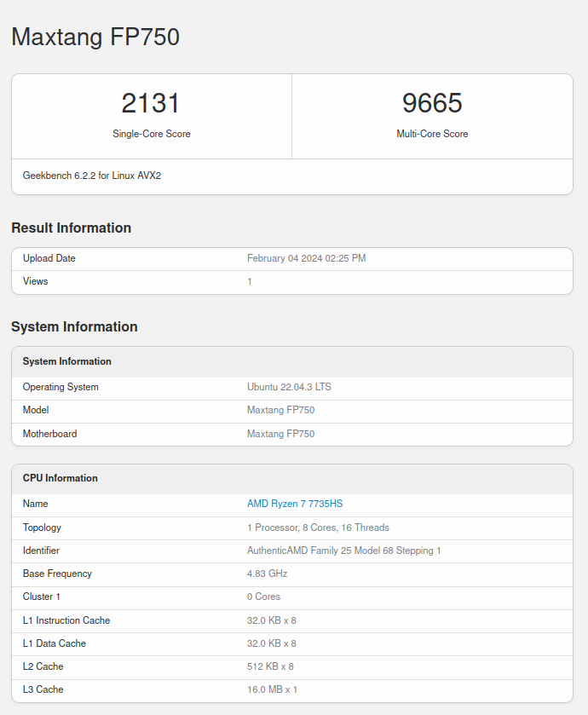Viewport: 588px width, 715px height.
Task: Select the 0 Cores value
Action: pyautogui.click(x=263, y=597)
